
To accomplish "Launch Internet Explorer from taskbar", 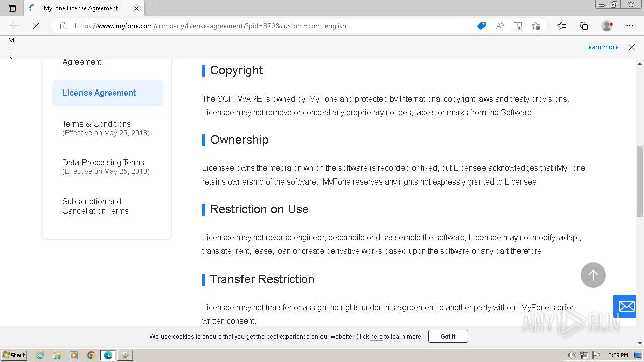I will [40, 355].
